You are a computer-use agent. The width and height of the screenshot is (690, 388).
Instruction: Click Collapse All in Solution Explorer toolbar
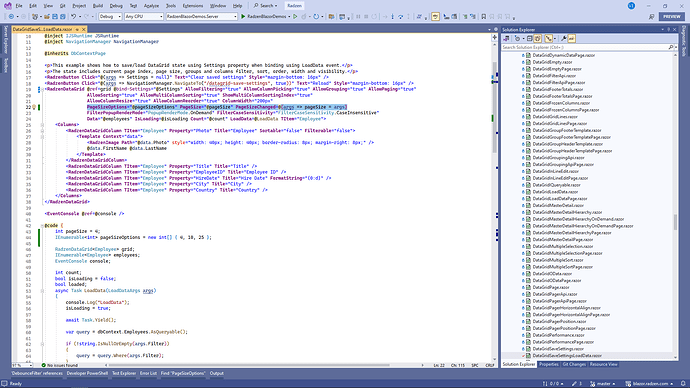pos(529,39)
